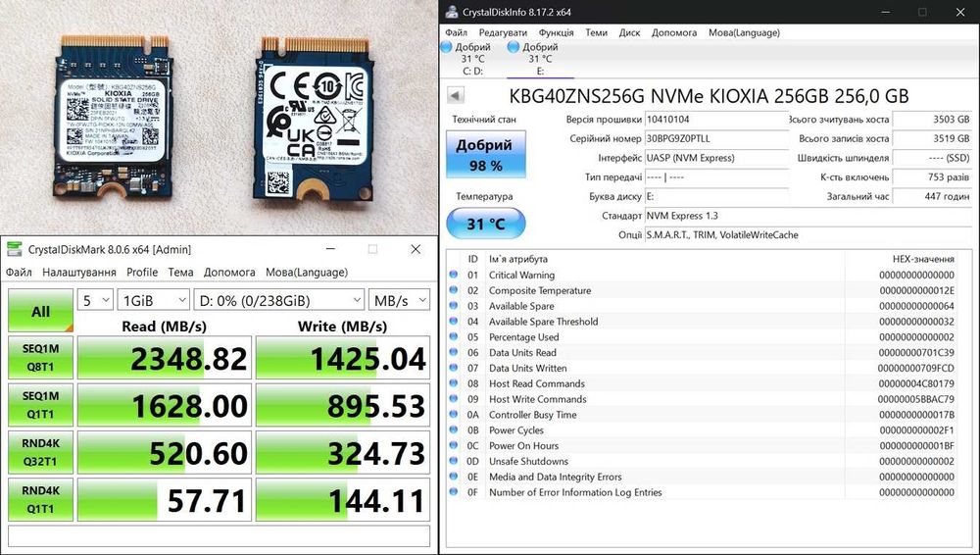Image resolution: width=980 pixels, height=555 pixels.
Task: Open Диск menu in CrystalDiskInfo
Action: (x=629, y=32)
